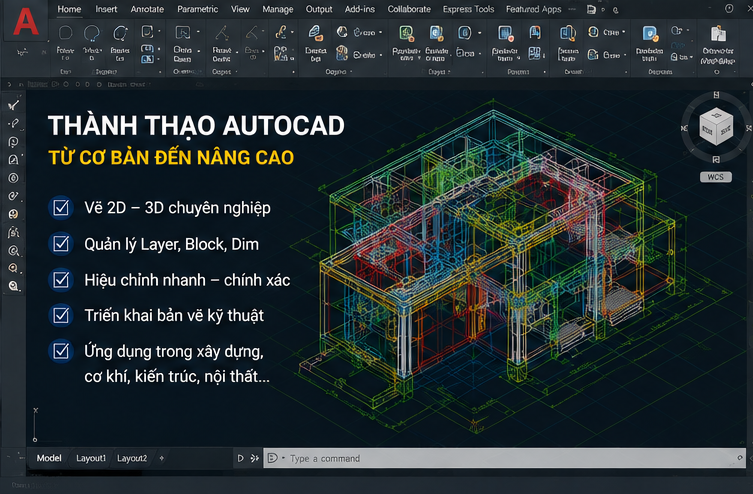Switch to the Home ribbon tab
This screenshot has width=753, height=494.
(x=69, y=9)
